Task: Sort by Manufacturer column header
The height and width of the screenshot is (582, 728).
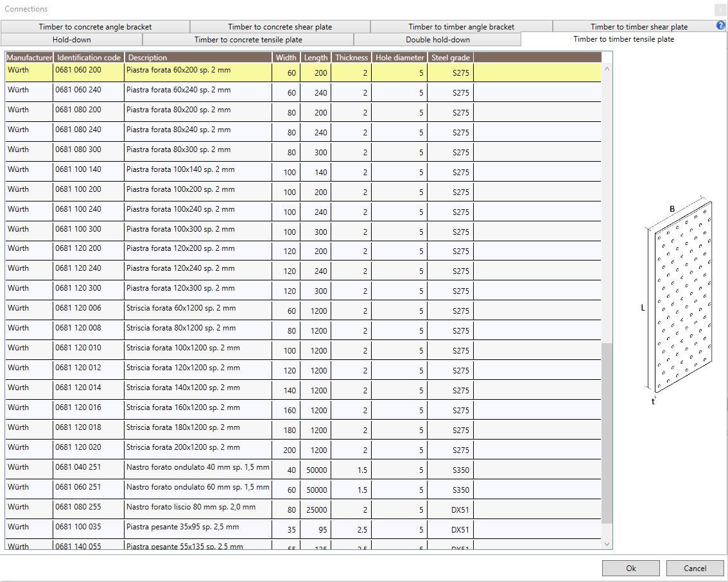Action: 30,58
